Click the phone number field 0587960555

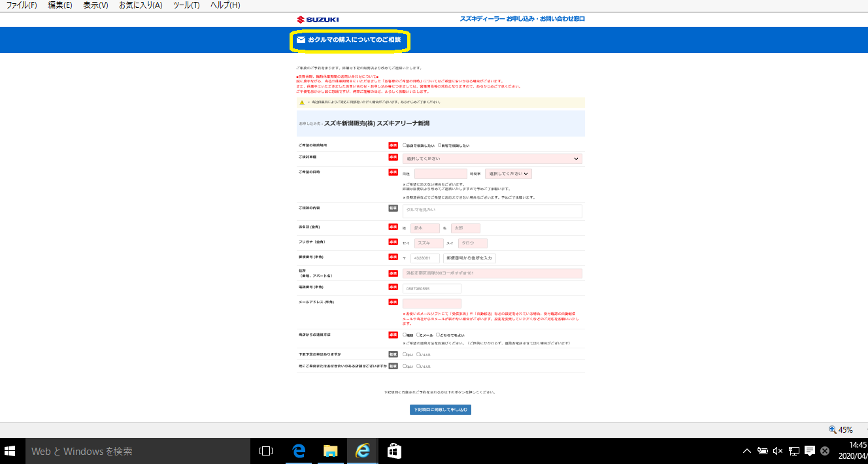432,289
